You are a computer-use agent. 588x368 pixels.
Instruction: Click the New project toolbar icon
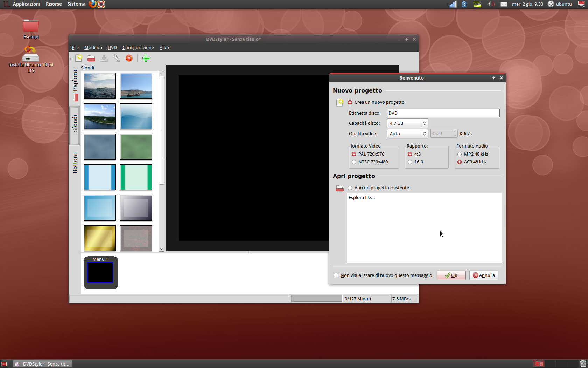79,58
